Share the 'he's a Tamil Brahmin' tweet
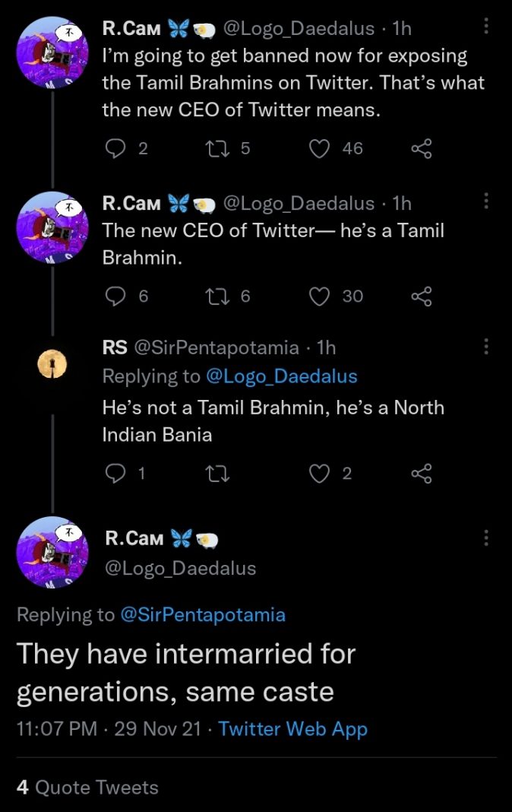Screen dimensions: 512x812 pyautogui.click(x=422, y=296)
